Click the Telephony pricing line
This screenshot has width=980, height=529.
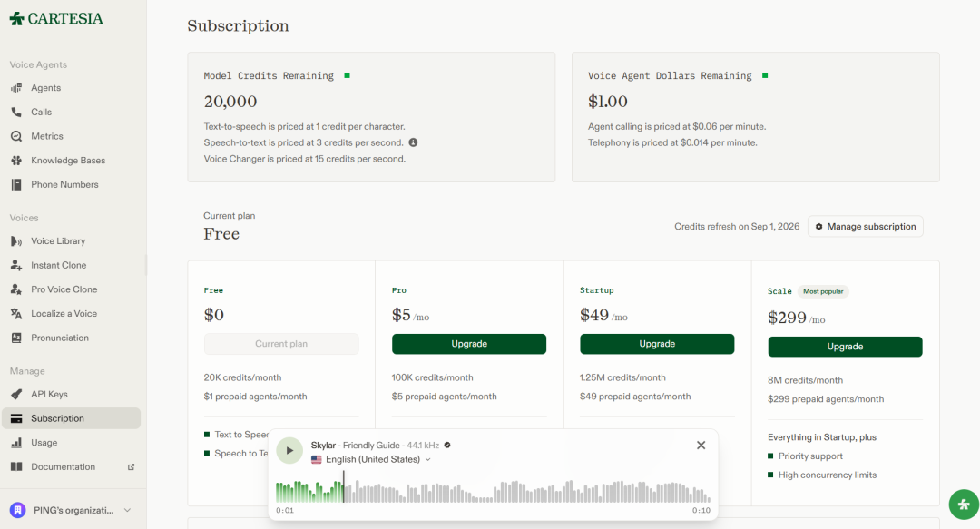pos(672,142)
